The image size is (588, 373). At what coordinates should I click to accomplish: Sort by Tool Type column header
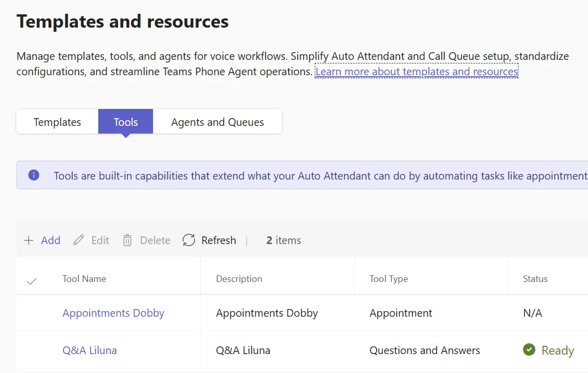[388, 279]
